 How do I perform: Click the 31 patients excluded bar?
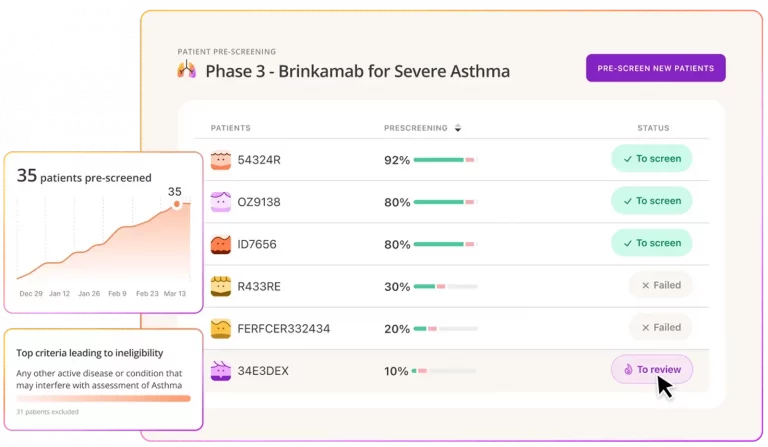tap(103, 398)
